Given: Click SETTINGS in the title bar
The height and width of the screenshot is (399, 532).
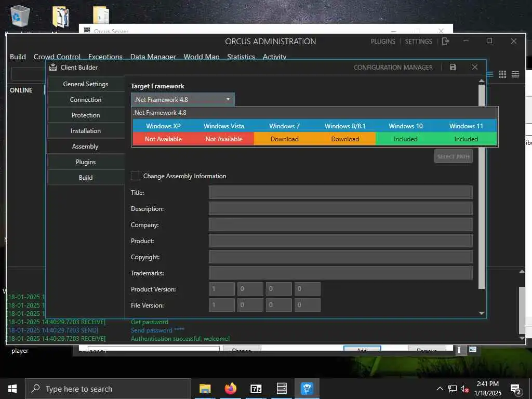Looking at the screenshot, I should point(418,42).
